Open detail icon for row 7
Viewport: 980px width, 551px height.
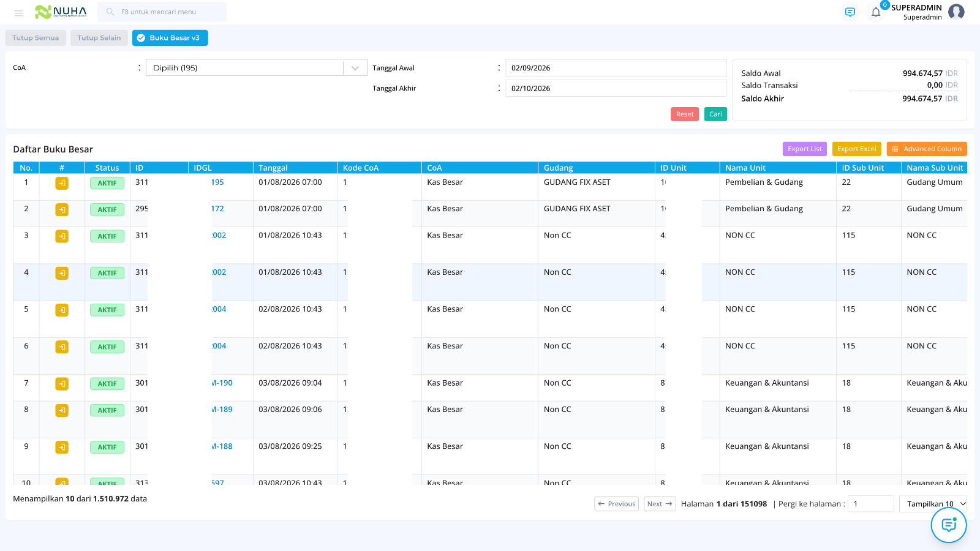pyautogui.click(x=62, y=384)
